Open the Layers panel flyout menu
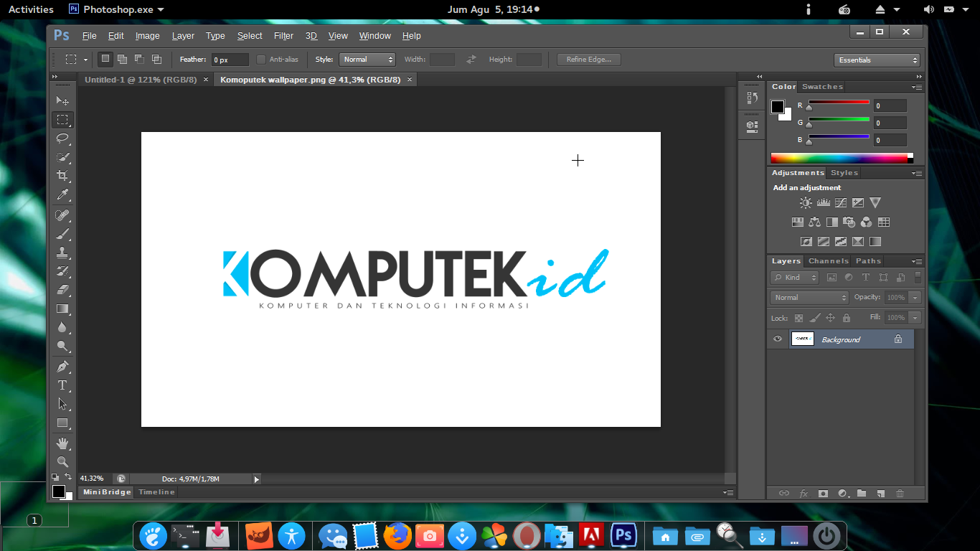 (917, 261)
